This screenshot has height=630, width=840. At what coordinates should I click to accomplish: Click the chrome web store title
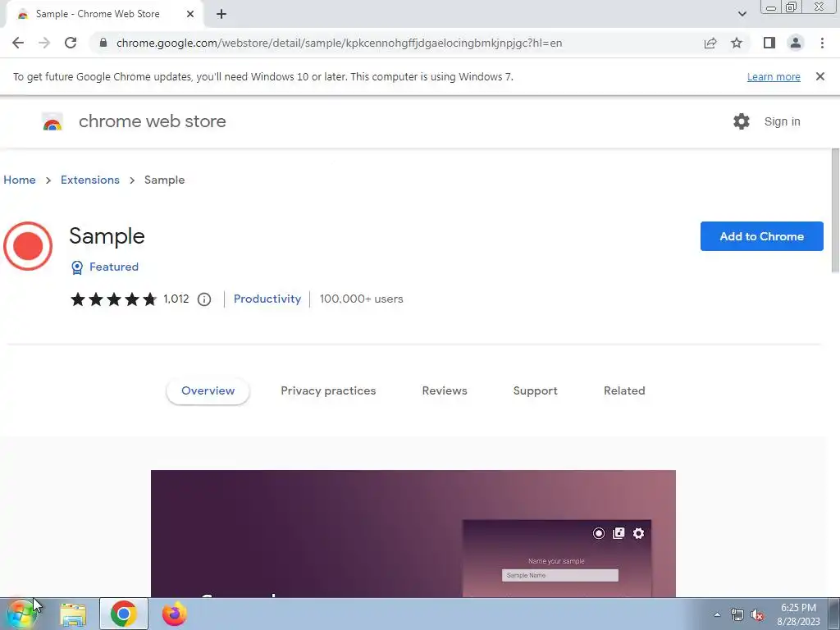tap(153, 121)
